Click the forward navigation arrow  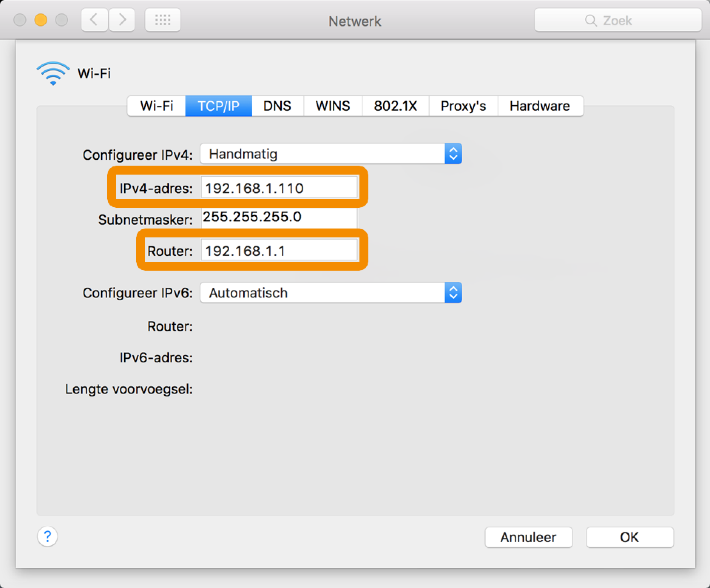122,20
